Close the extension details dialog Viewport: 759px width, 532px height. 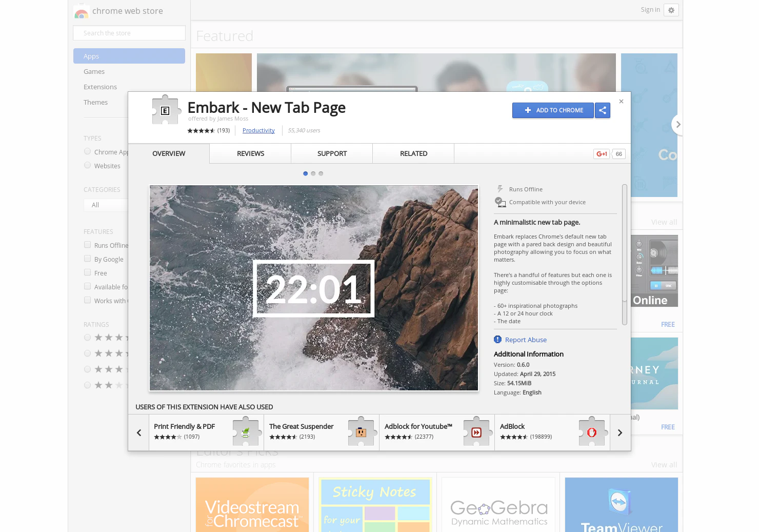[621, 102]
